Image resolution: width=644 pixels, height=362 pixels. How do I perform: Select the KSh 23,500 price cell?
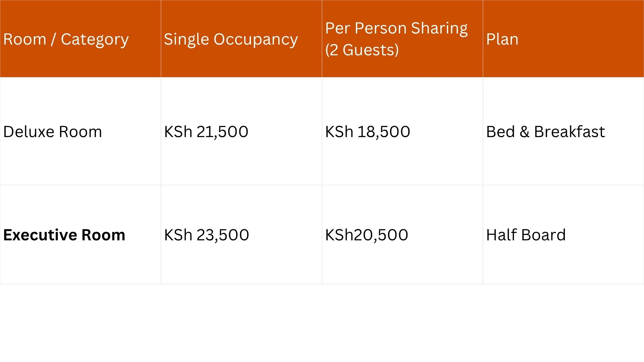206,235
